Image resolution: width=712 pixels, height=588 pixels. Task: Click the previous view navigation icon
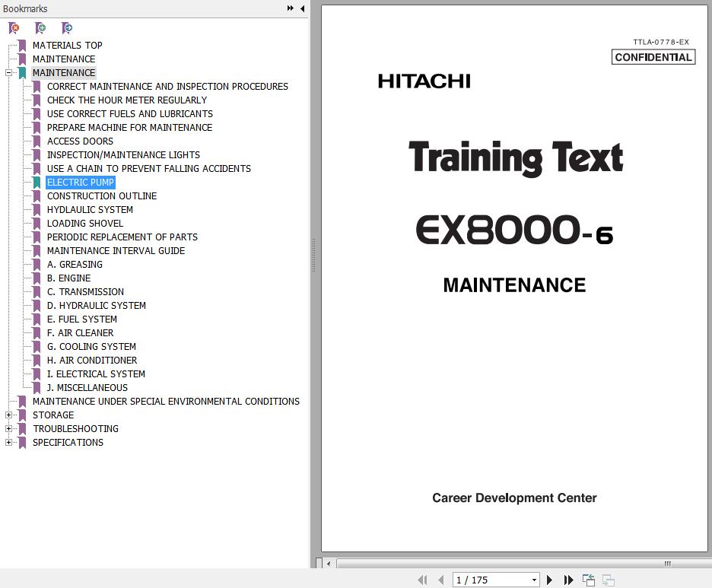point(589,580)
